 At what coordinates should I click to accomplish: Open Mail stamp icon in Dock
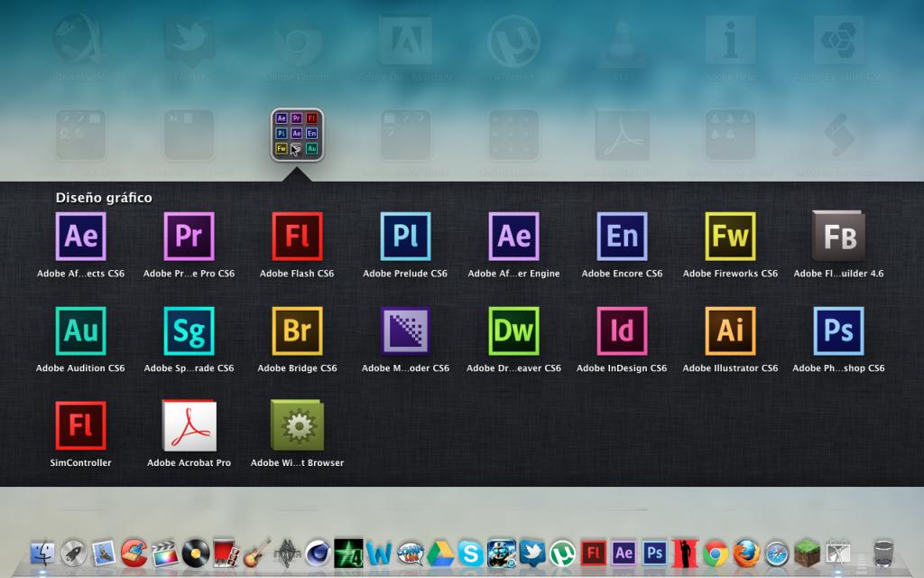pos(104,554)
